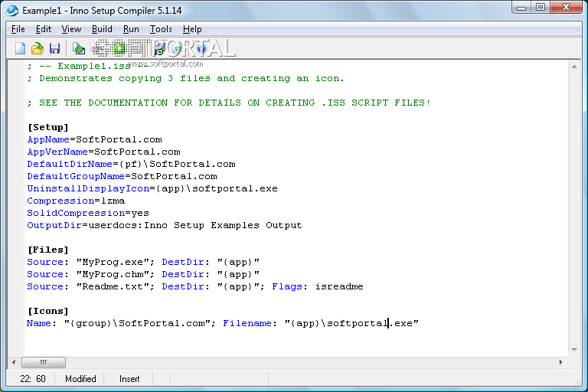Image resolution: width=588 pixels, height=392 pixels.
Task: Click the Modified status bar entry
Action: 80,379
